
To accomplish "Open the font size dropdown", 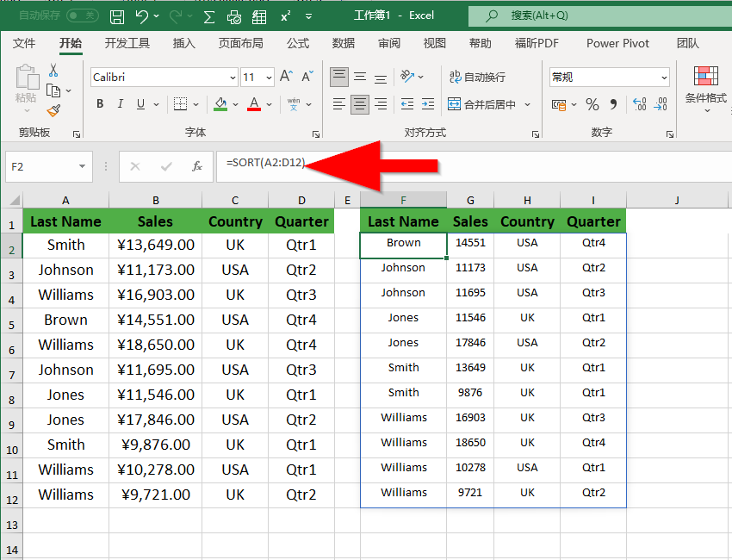I will 269,78.
